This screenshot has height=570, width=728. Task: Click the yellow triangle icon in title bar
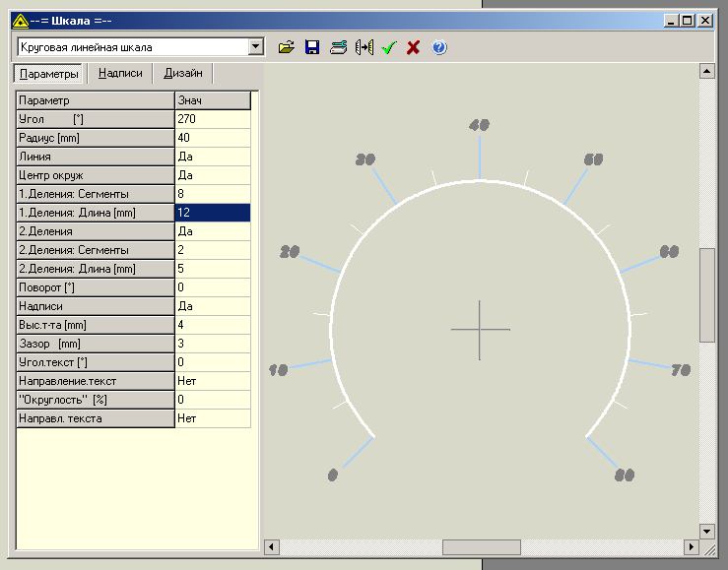click(21, 20)
